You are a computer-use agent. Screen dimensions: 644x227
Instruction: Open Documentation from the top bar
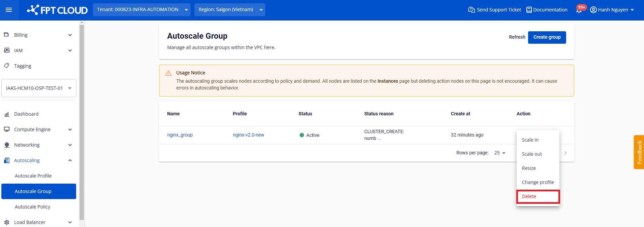[x=547, y=10]
